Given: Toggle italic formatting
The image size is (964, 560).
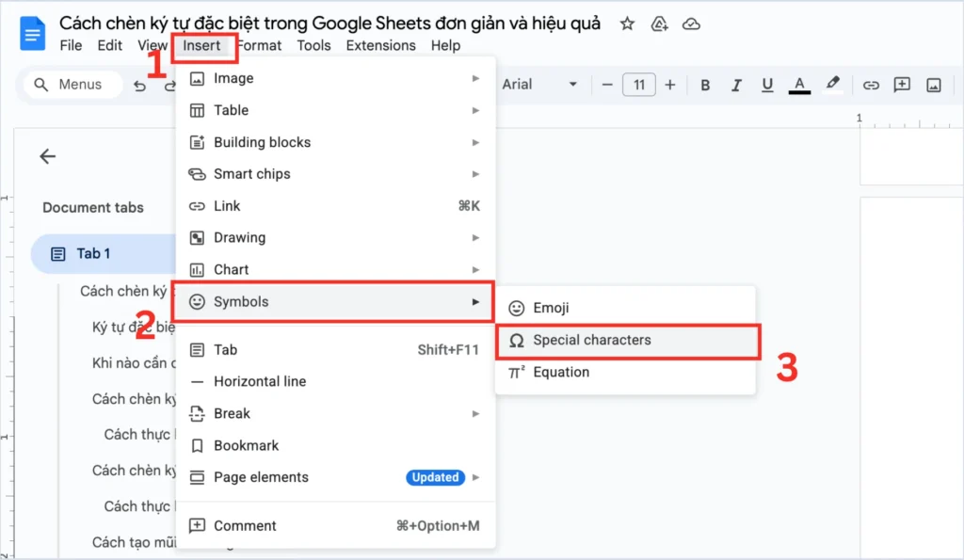Looking at the screenshot, I should pyautogui.click(x=736, y=85).
